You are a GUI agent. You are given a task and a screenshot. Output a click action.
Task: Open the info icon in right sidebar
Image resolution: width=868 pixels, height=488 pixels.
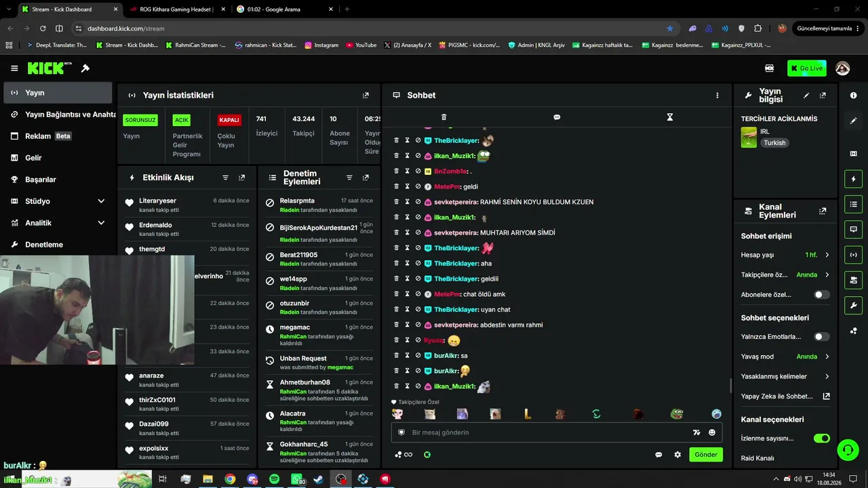point(853,96)
